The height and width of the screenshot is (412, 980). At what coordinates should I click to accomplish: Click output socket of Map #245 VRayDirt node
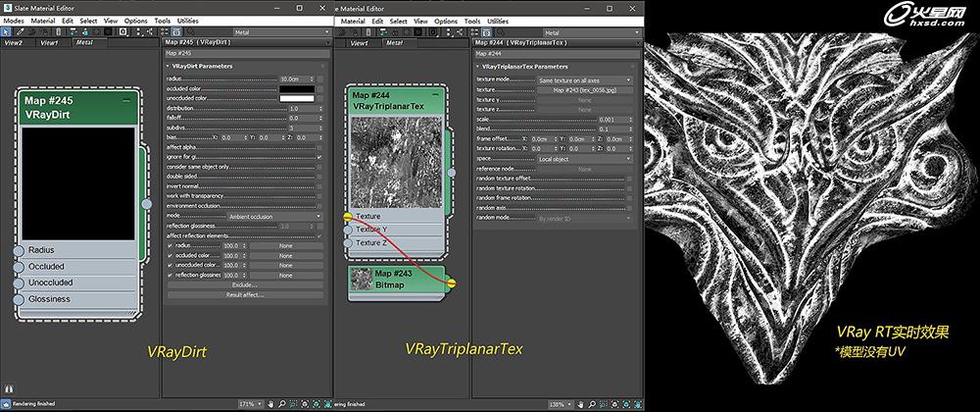pyautogui.click(x=147, y=204)
